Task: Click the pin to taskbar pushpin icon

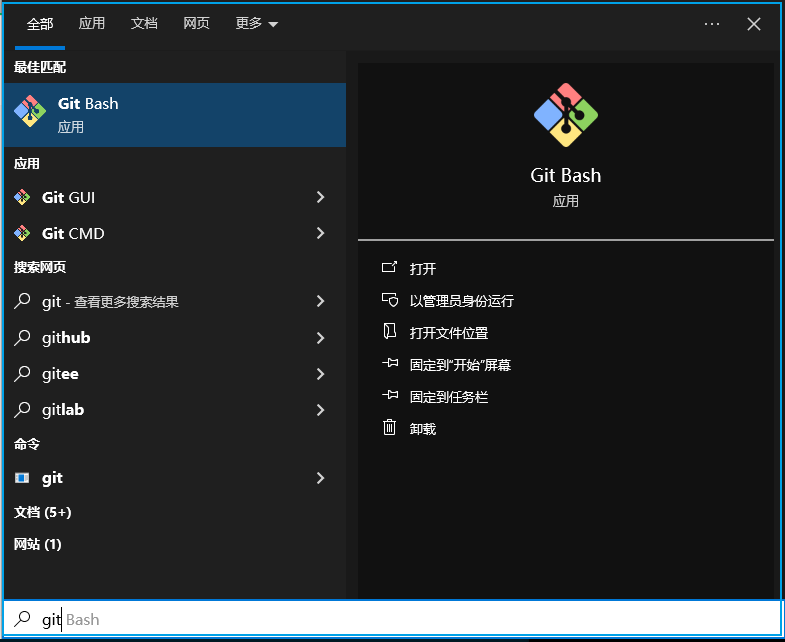Action: point(390,395)
